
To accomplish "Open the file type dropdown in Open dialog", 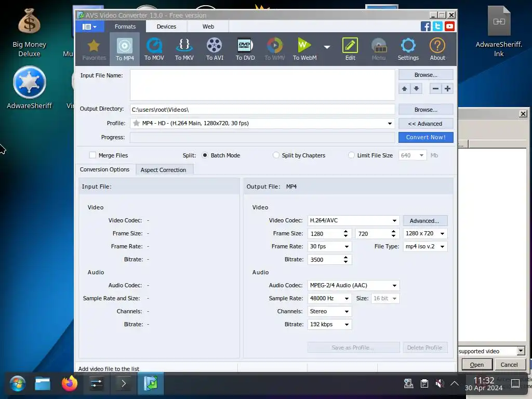I will 521,351.
